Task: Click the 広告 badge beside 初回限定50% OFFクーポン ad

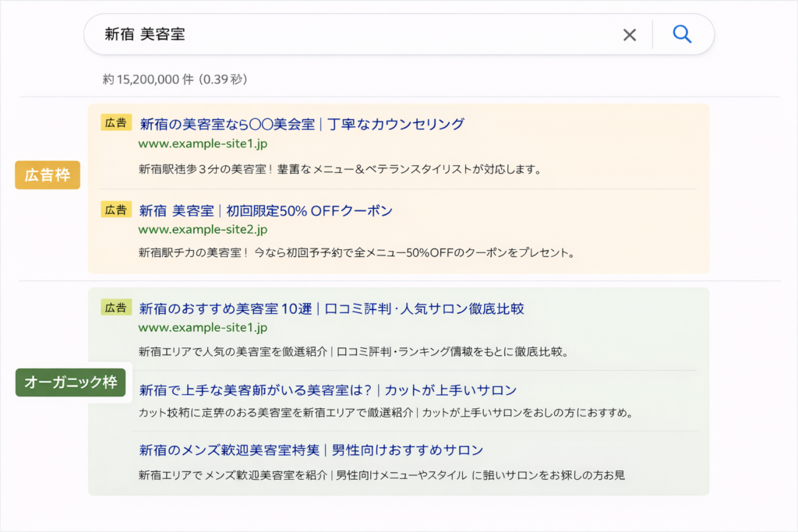Action: (116, 210)
